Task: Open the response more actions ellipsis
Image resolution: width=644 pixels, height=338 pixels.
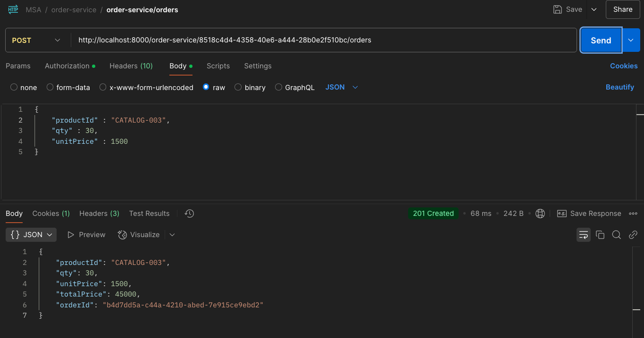Action: coord(633,214)
